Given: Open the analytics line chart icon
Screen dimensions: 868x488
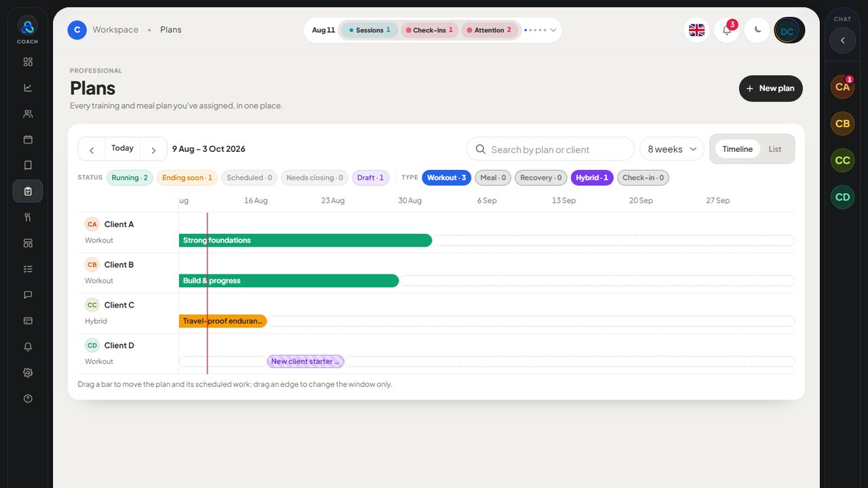Looking at the screenshot, I should pyautogui.click(x=28, y=87).
